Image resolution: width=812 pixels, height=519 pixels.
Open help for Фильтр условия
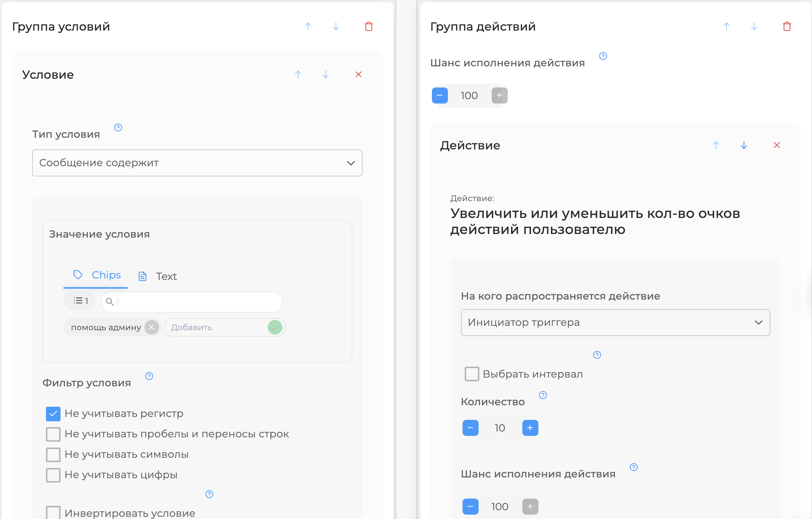click(x=149, y=376)
